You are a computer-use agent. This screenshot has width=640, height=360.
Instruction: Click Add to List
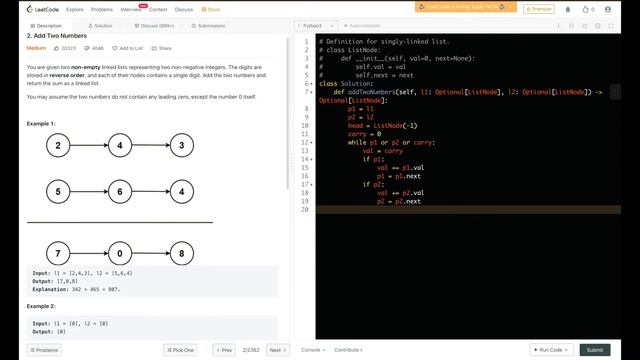pos(127,48)
